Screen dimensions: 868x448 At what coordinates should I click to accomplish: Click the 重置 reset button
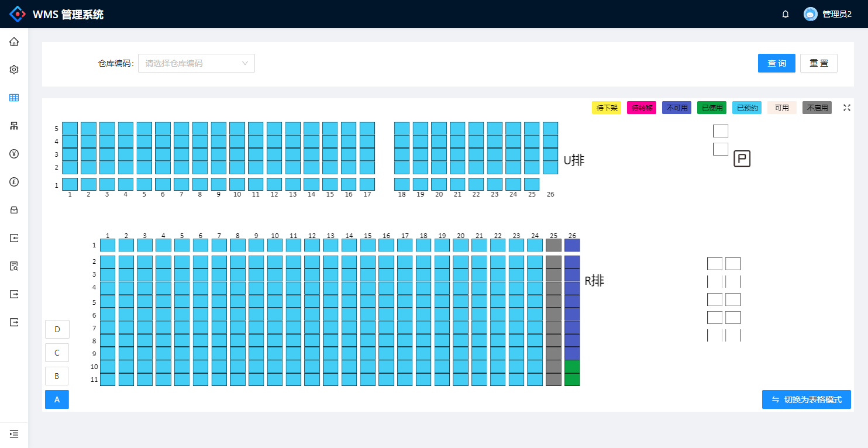[819, 63]
